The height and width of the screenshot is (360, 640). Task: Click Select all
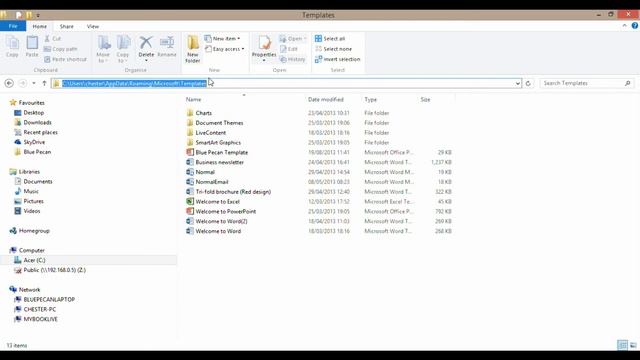[330, 38]
